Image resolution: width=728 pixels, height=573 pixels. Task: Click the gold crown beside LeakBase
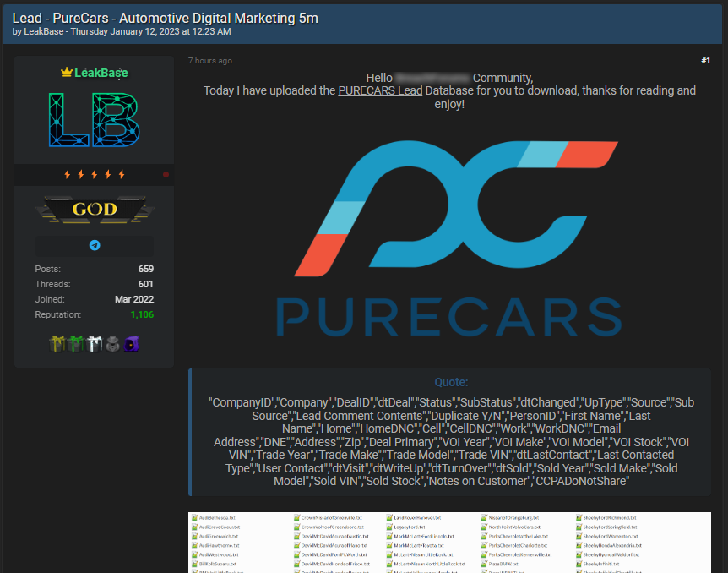(x=67, y=72)
